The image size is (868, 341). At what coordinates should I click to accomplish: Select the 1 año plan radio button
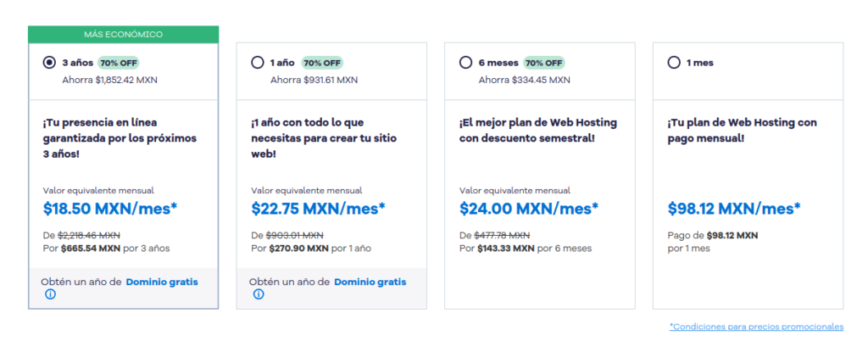258,63
